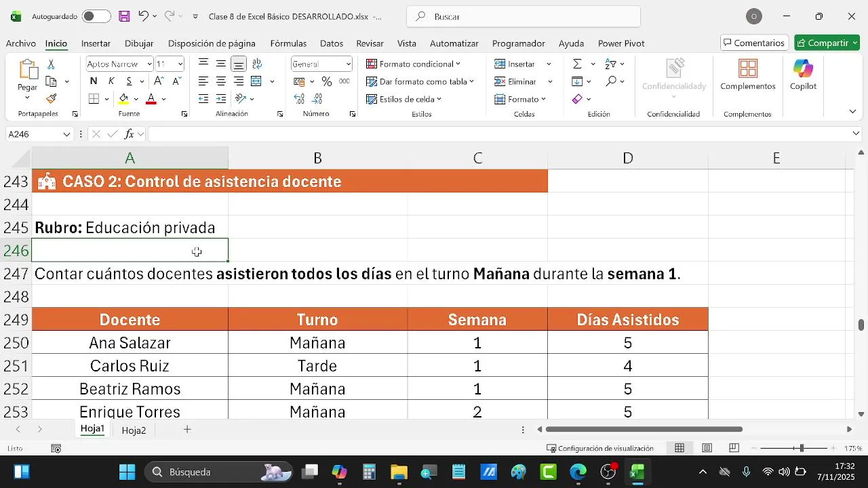Open the Insertar tab

96,43
